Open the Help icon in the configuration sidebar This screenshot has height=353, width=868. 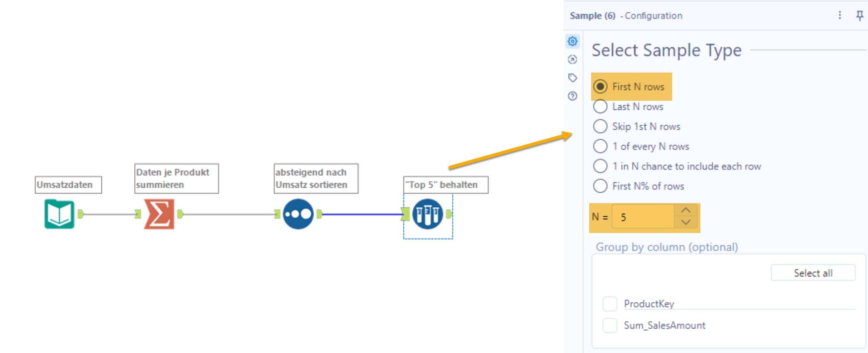(x=572, y=96)
